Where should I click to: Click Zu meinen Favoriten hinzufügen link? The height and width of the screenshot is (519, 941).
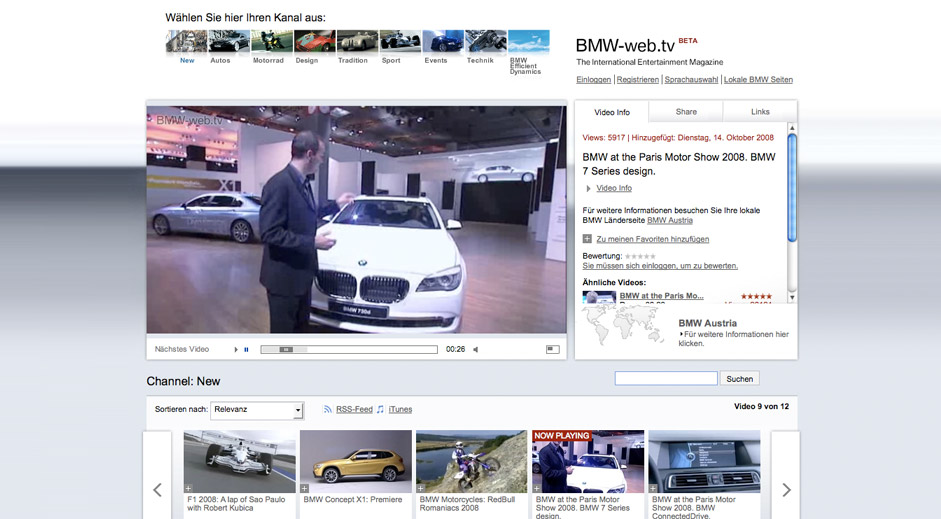(652, 239)
